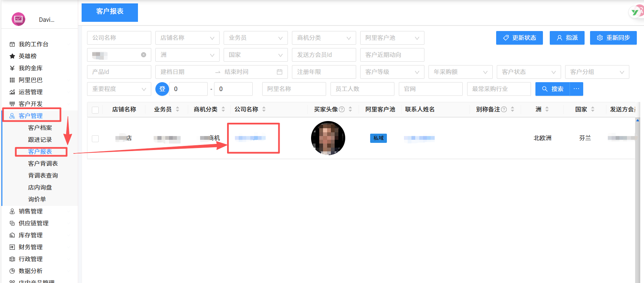Image resolution: width=644 pixels, height=283 pixels.
Task: Select the 客户报表 tab at the top
Action: tap(110, 13)
